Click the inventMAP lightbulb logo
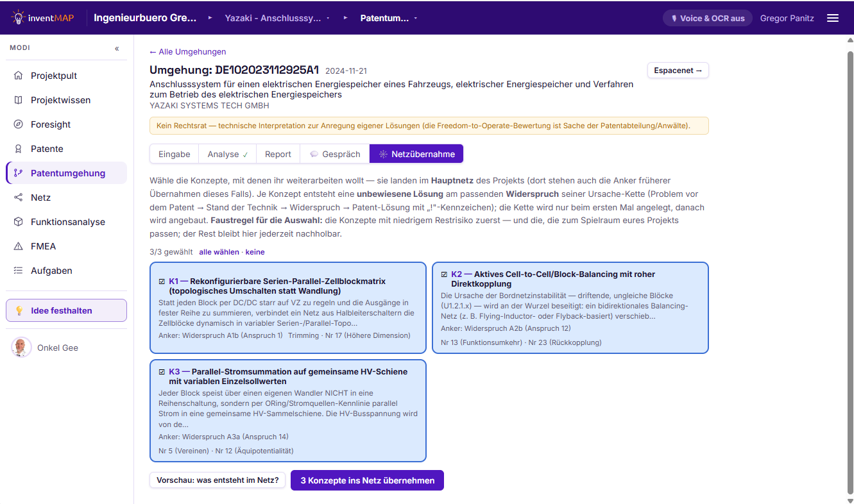The height and width of the screenshot is (504, 854). click(19, 17)
